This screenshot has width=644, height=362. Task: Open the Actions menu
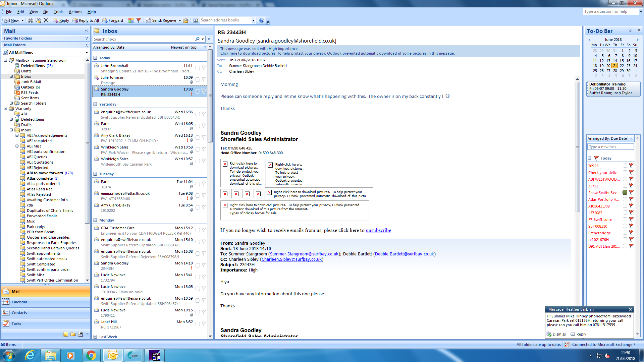pyautogui.click(x=75, y=12)
